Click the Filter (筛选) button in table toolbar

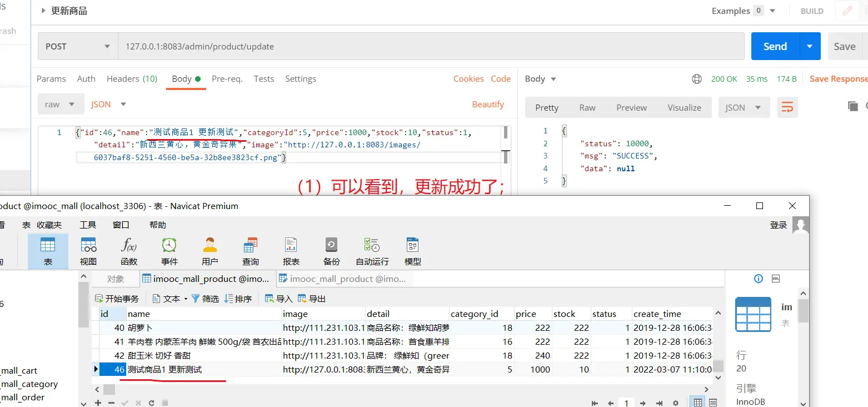click(205, 299)
